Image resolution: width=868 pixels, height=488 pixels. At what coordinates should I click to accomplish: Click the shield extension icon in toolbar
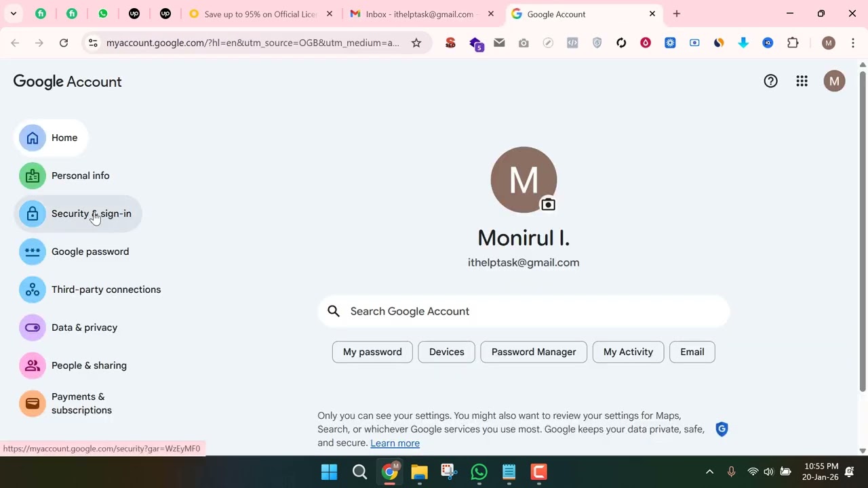(x=597, y=43)
